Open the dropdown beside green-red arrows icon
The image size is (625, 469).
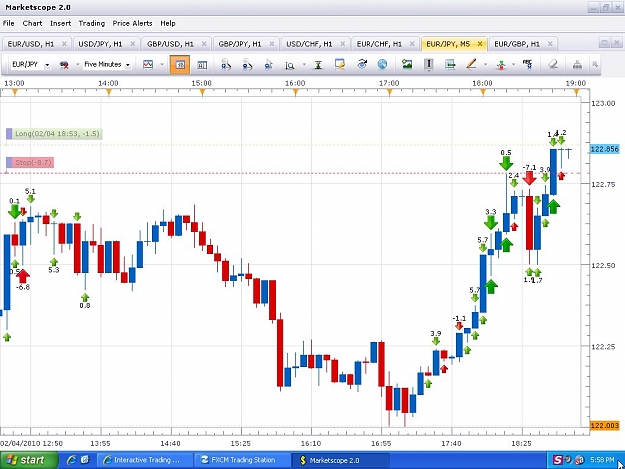coord(513,65)
